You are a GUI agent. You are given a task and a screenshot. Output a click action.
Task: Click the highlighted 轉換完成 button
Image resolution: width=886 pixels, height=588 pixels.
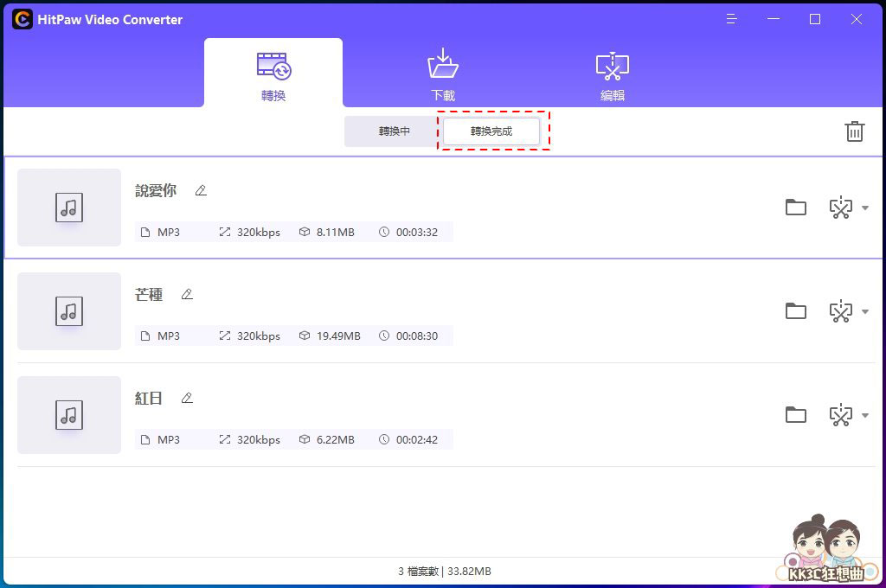(491, 131)
